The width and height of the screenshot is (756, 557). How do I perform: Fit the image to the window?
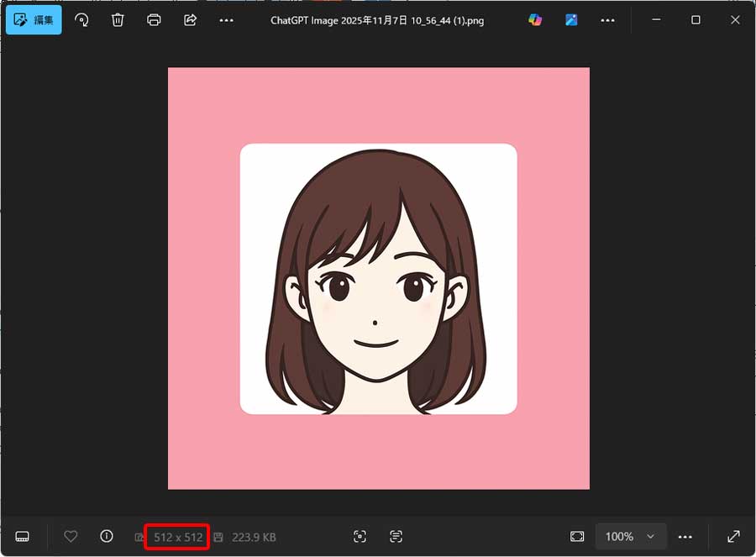point(576,536)
